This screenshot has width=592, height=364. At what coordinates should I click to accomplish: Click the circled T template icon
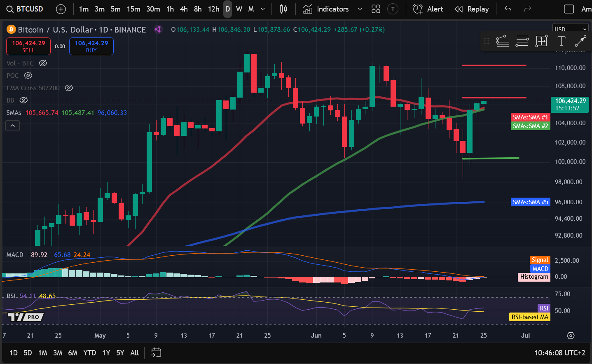(393, 9)
